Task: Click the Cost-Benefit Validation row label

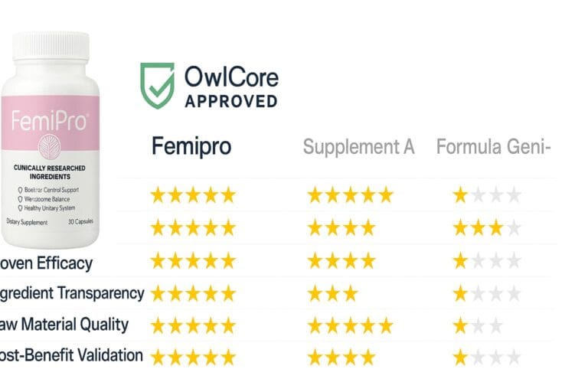Action: pyautogui.click(x=72, y=355)
